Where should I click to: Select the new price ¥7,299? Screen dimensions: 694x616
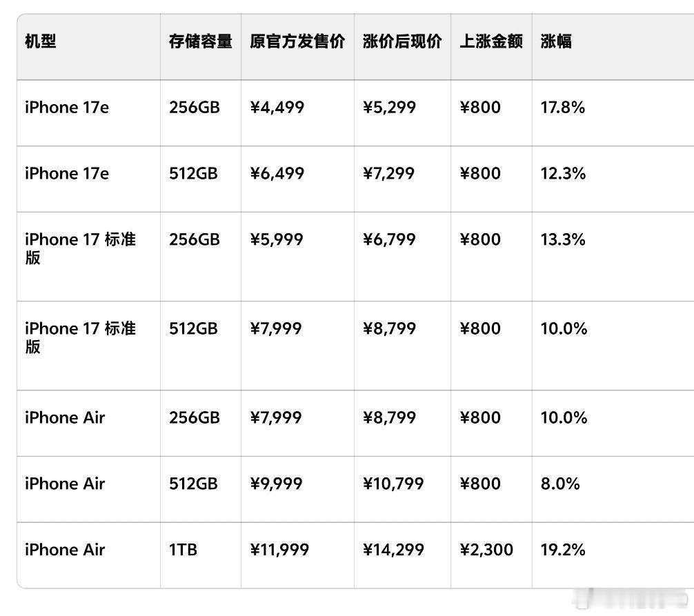tap(388, 173)
